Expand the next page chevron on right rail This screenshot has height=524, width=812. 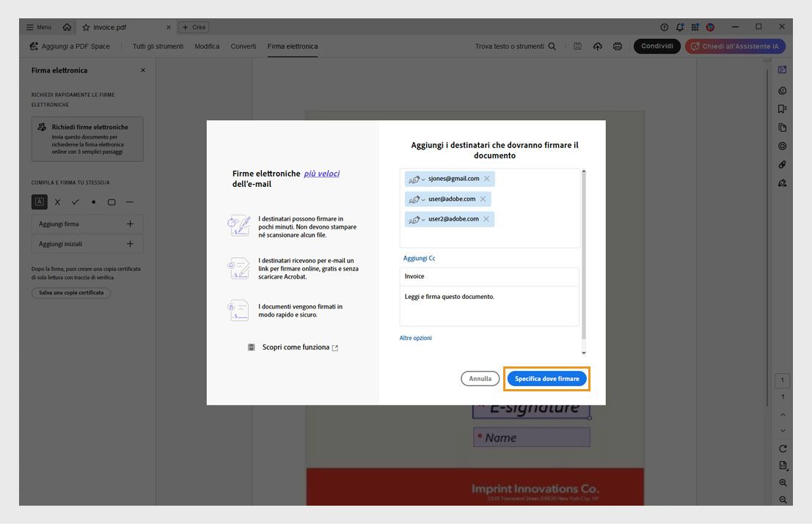point(782,430)
